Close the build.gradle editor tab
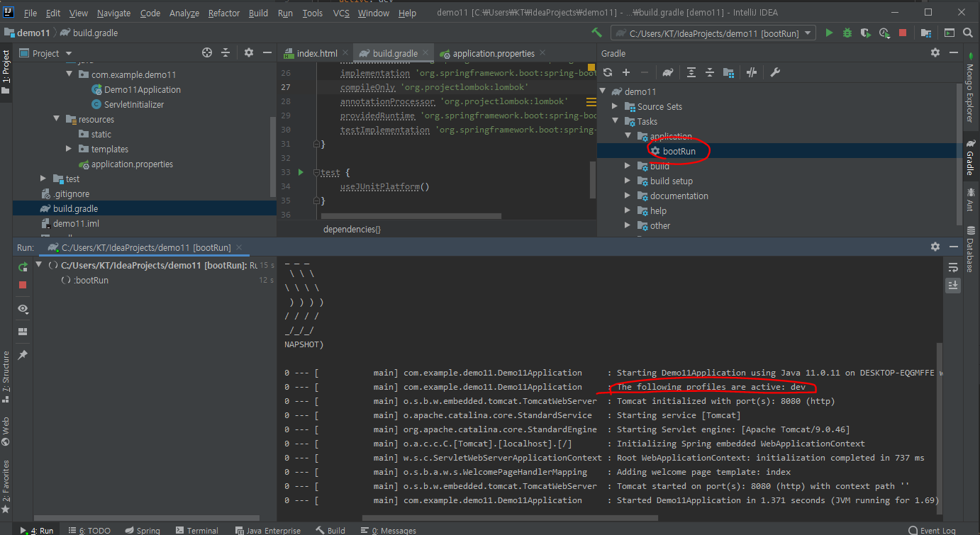The image size is (980, 535). pyautogui.click(x=427, y=53)
